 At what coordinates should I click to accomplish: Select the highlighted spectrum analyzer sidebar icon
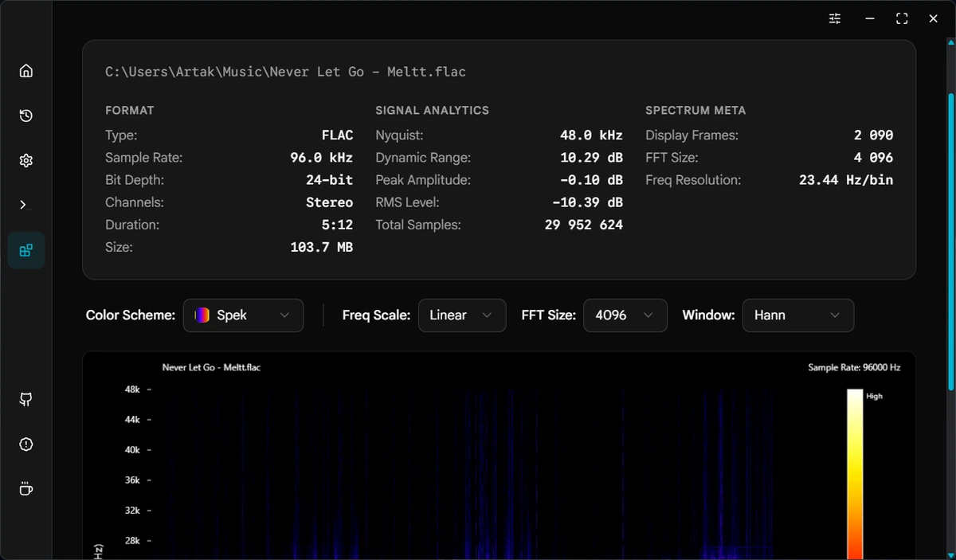pyautogui.click(x=26, y=250)
